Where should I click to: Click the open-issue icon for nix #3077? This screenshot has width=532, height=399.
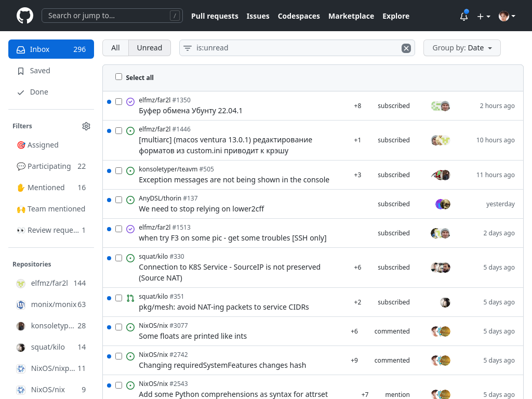click(x=130, y=327)
